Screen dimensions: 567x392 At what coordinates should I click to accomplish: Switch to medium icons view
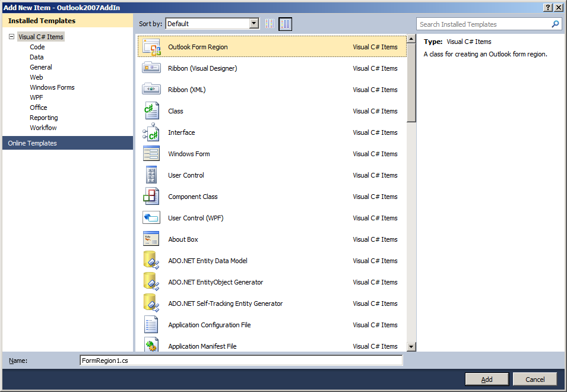tap(284, 24)
